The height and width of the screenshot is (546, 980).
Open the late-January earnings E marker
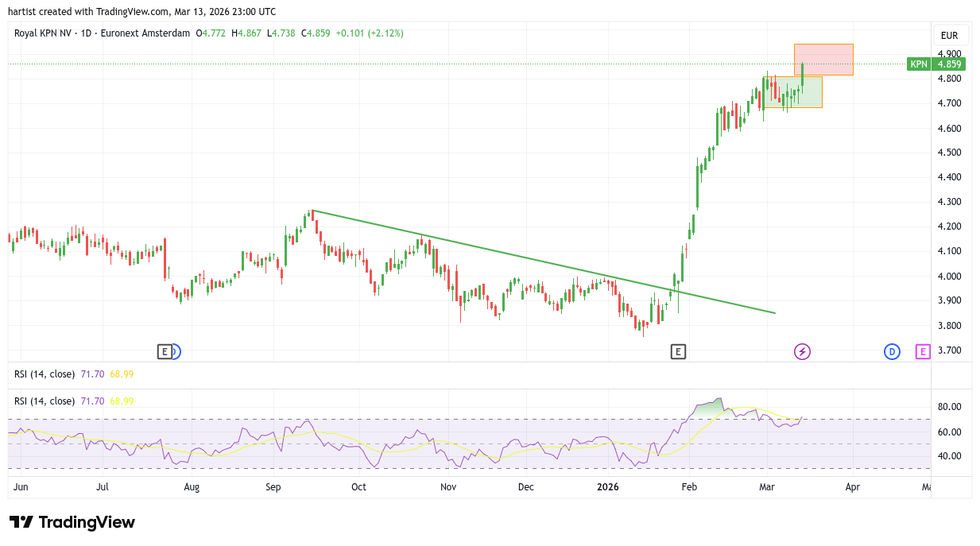[678, 351]
